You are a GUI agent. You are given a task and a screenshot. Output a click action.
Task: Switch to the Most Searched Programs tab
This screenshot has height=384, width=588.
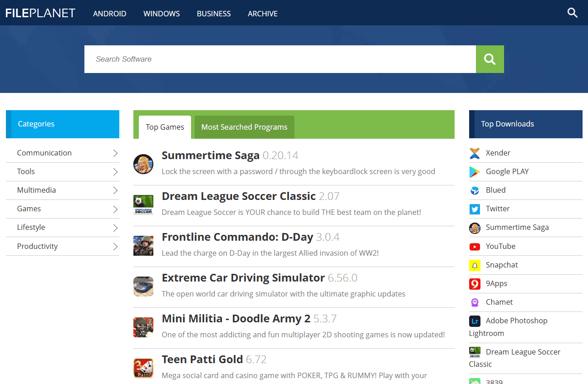click(244, 127)
